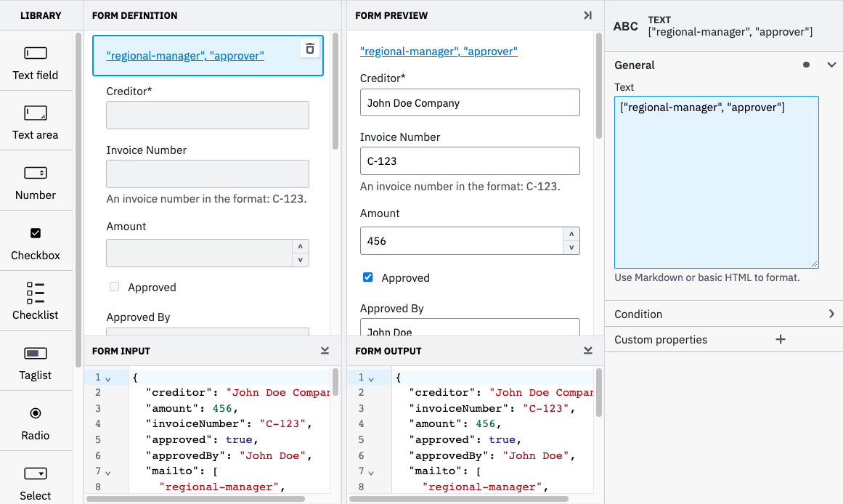Collapse the General properties section

[x=831, y=65]
